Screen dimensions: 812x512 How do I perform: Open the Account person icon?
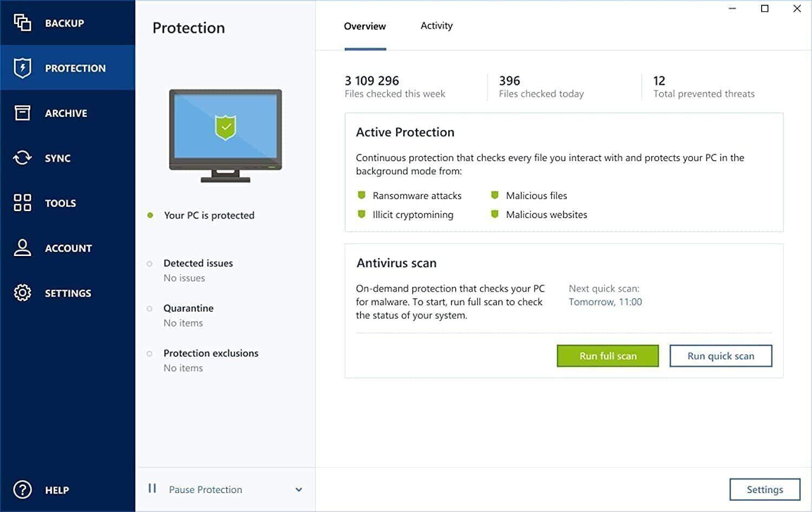tap(22, 247)
